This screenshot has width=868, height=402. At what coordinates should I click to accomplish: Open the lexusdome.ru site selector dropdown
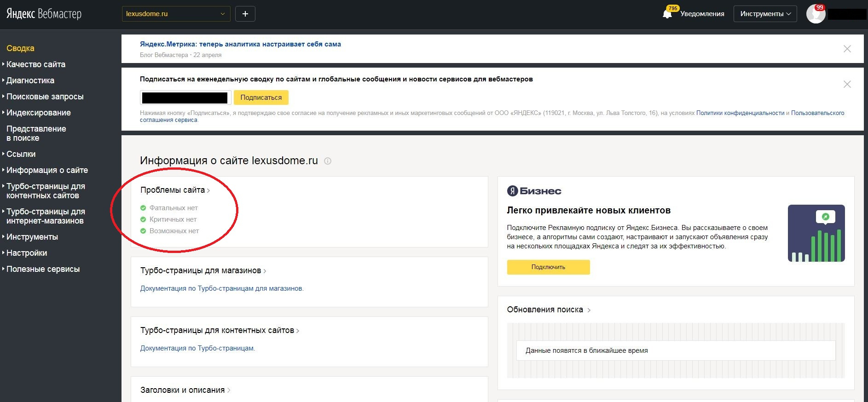click(176, 14)
